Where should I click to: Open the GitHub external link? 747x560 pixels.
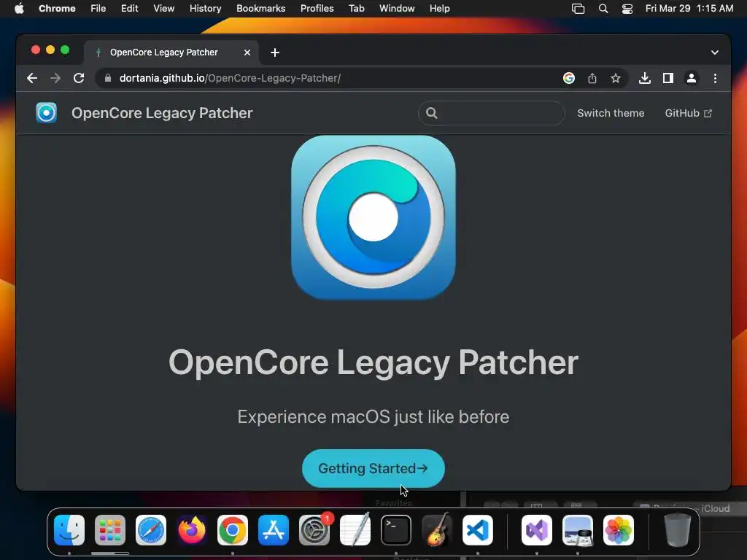coord(689,113)
